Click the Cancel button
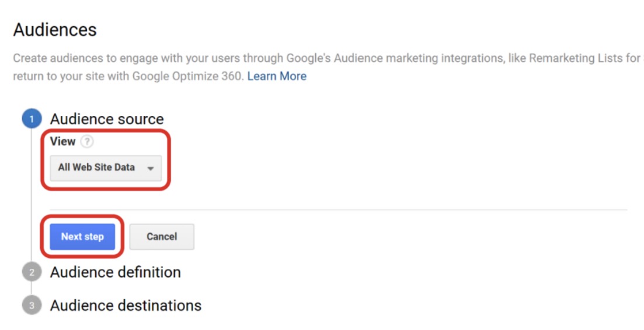This screenshot has width=644, height=330. pos(162,237)
